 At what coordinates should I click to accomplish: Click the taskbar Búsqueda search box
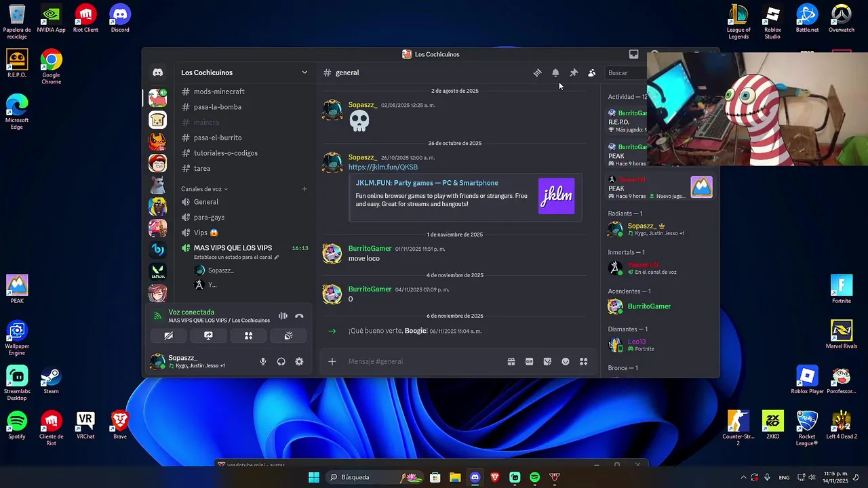(x=376, y=477)
